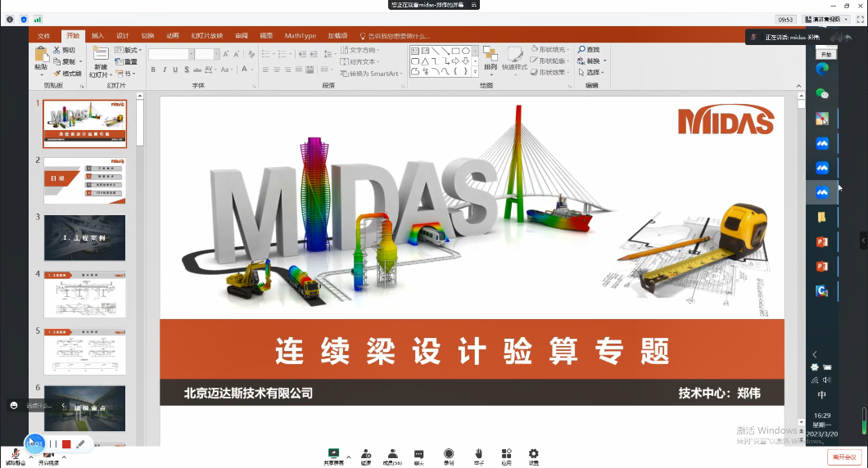Open the Select (选择) cursor menu
This screenshot has width=868, height=468.
[591, 73]
